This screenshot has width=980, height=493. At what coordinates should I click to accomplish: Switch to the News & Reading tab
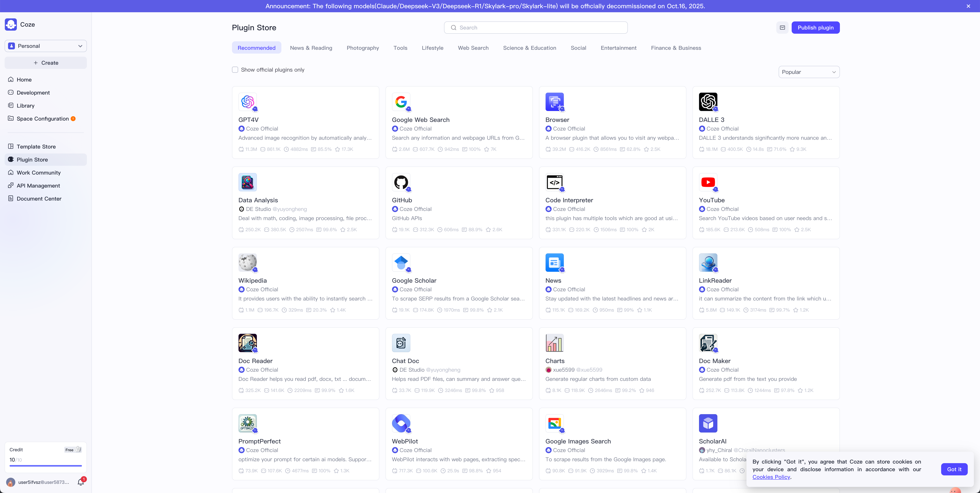[x=311, y=48]
